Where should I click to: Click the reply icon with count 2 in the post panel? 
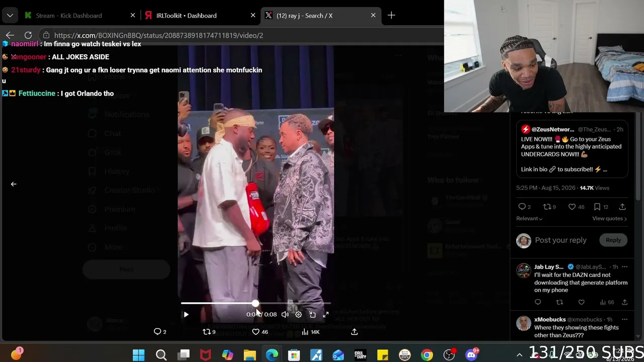point(524,207)
